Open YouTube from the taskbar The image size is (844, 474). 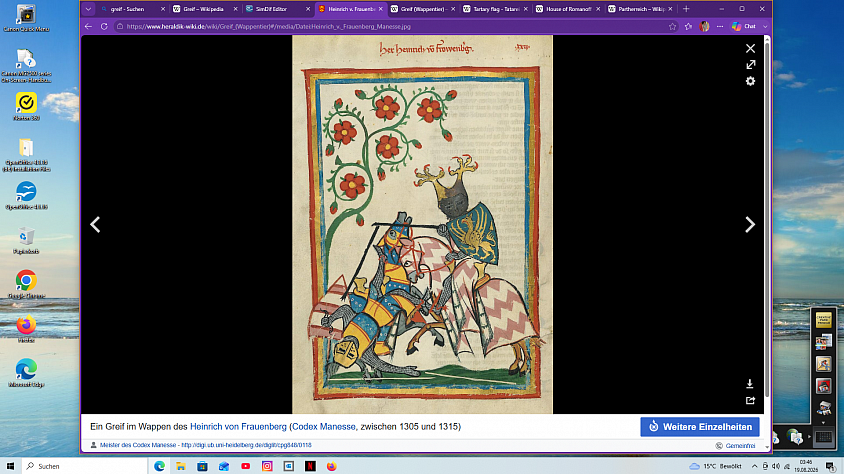[245, 466]
